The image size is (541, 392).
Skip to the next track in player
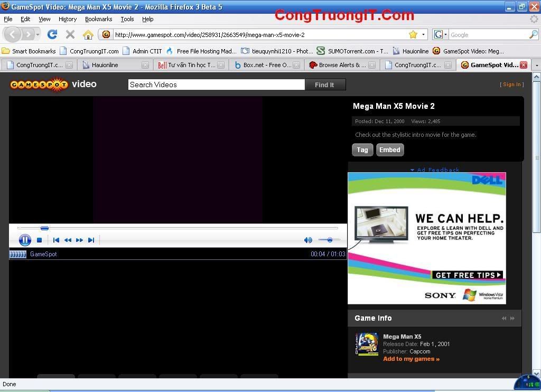91,240
